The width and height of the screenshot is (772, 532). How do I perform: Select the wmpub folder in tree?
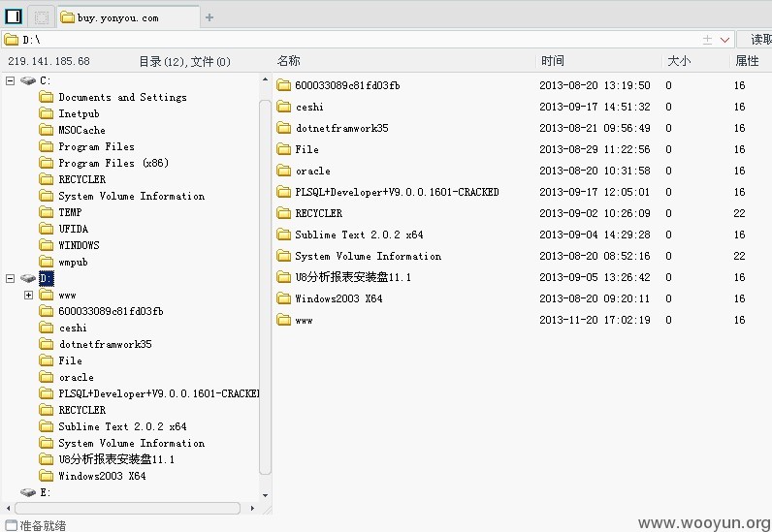73,262
